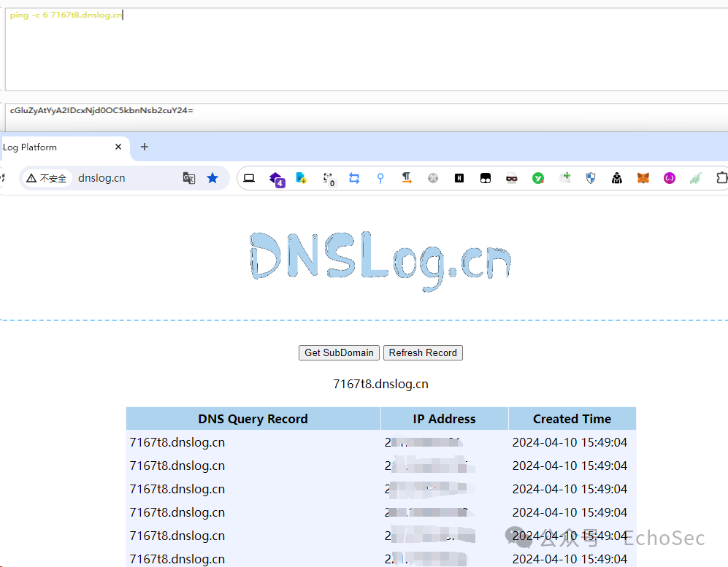This screenshot has height=567, width=728.
Task: Click the sunglasses spy extension icon
Action: pyautogui.click(x=512, y=178)
